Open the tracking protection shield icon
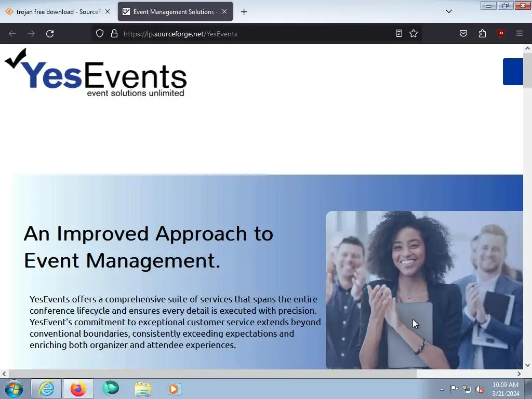 click(99, 34)
